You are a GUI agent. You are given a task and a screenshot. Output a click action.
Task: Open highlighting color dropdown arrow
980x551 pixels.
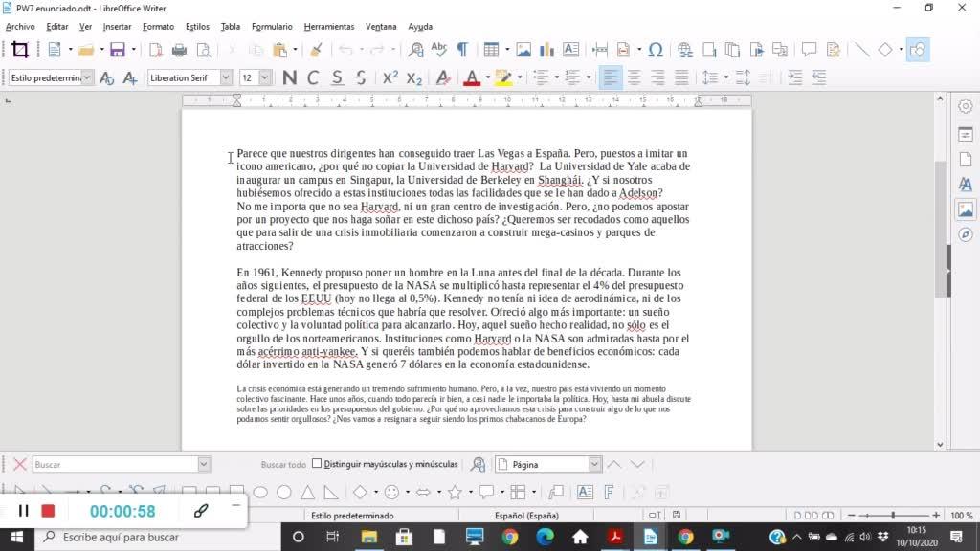coord(520,77)
